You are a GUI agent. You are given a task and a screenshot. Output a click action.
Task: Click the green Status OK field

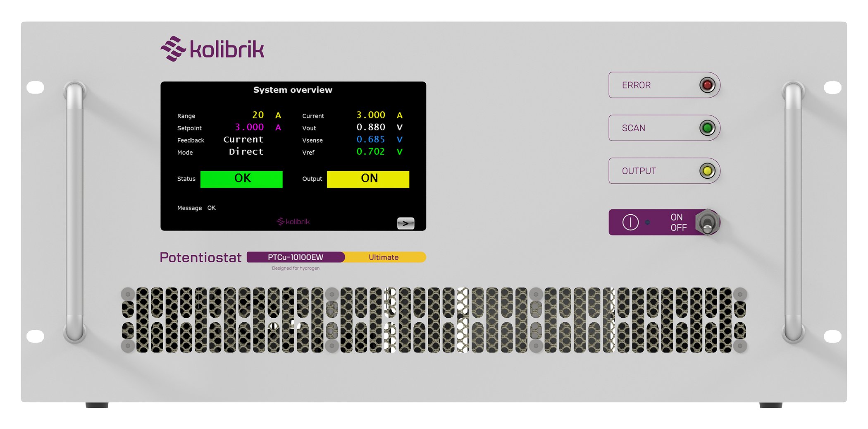click(241, 179)
